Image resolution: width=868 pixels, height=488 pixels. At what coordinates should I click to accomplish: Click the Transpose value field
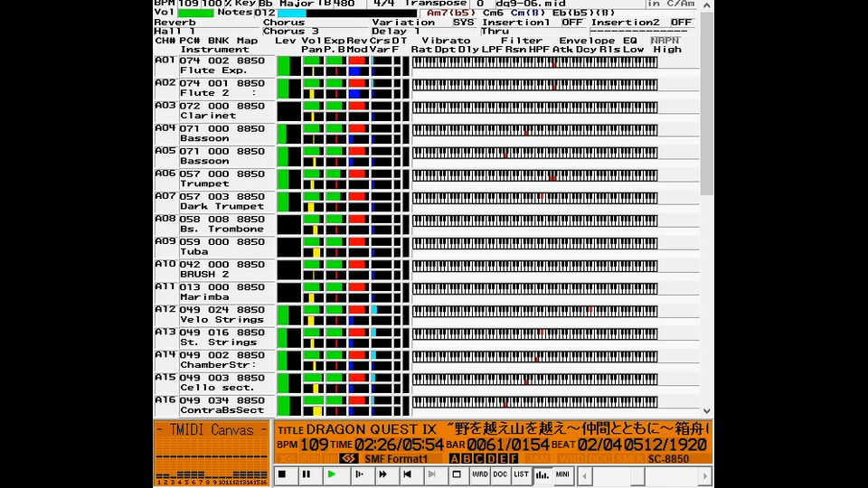480,4
